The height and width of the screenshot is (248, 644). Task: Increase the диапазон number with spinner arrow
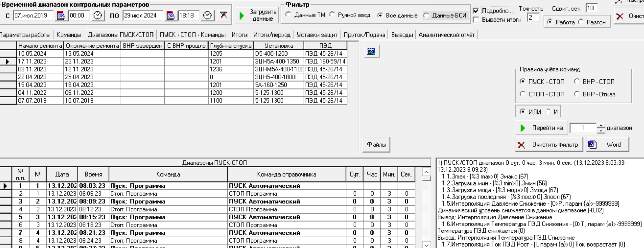pos(601,126)
